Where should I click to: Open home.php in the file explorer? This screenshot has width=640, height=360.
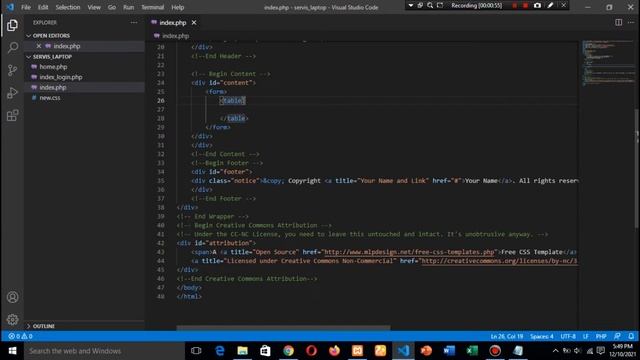click(53, 67)
